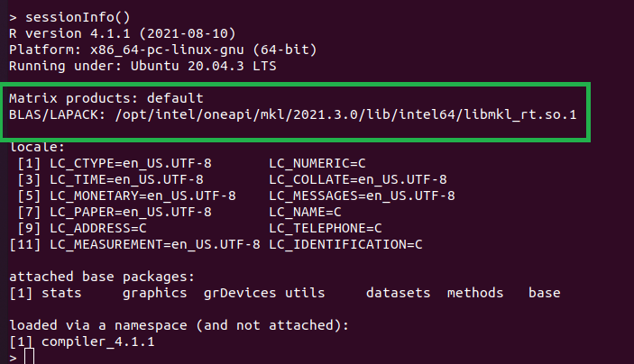Click the LC_COLLATE=en_US.UTF-8 entry
This screenshot has height=364, width=634.
[x=358, y=179]
